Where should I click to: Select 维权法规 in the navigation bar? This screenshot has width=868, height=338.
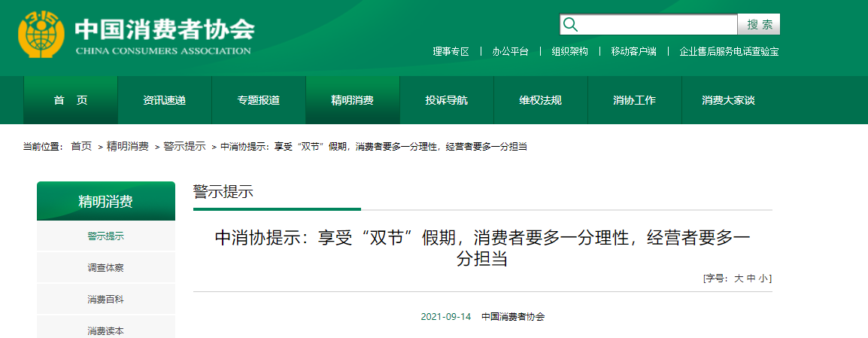(541, 101)
